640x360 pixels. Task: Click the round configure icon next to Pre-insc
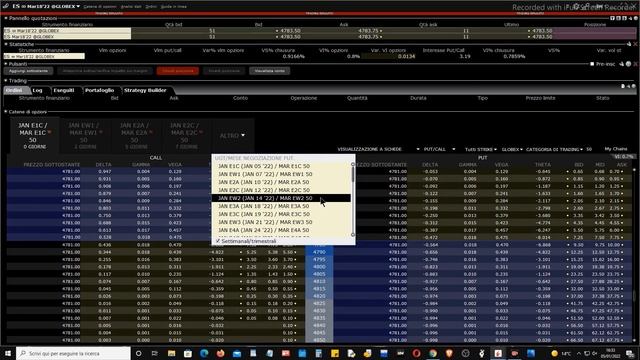[x=629, y=64]
